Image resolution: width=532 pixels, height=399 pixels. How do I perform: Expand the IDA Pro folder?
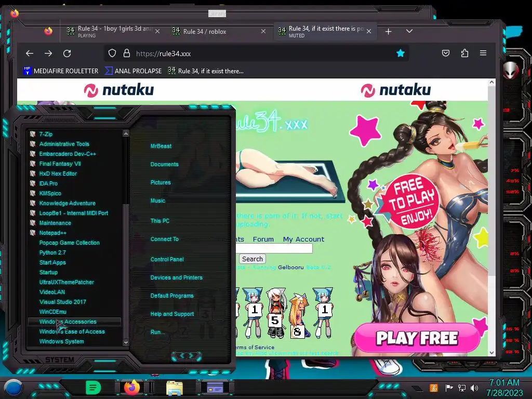48,183
